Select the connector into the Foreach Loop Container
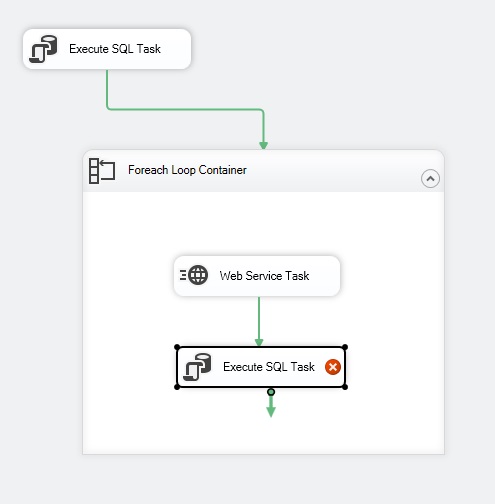 click(185, 109)
